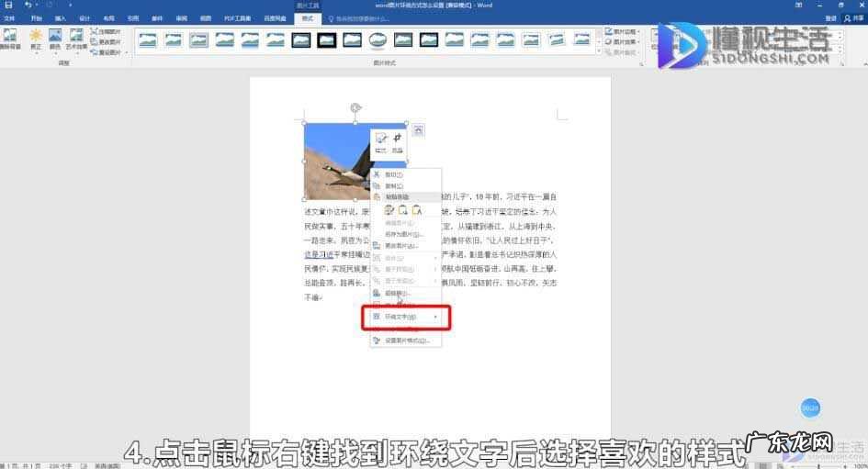
Task: Choose the Link (链接) item in the context menu
Action: click(x=406, y=293)
